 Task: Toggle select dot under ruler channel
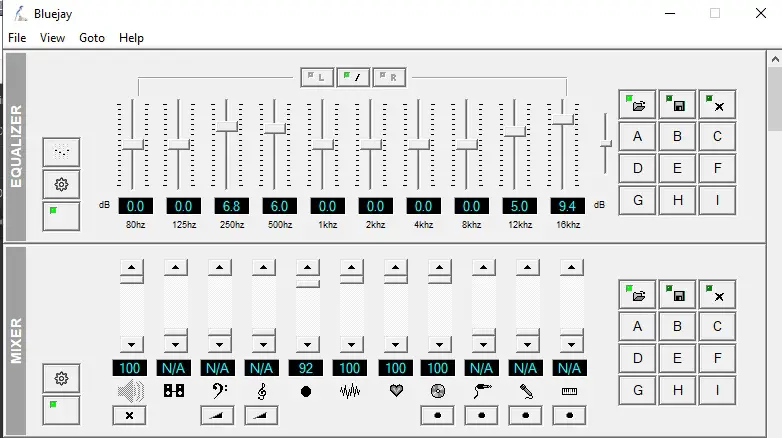pyautogui.click(x=569, y=416)
